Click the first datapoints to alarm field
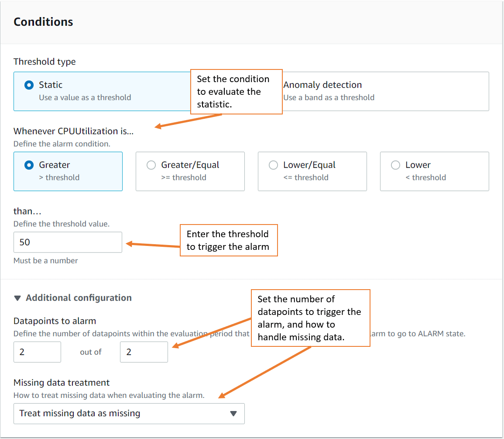 tap(37, 352)
